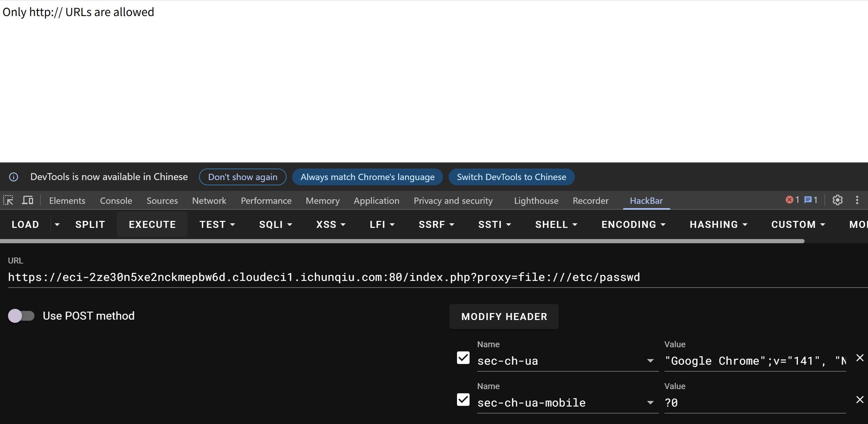The image size is (868, 424).
Task: Click the inspect element picker icon
Action: [x=8, y=200]
